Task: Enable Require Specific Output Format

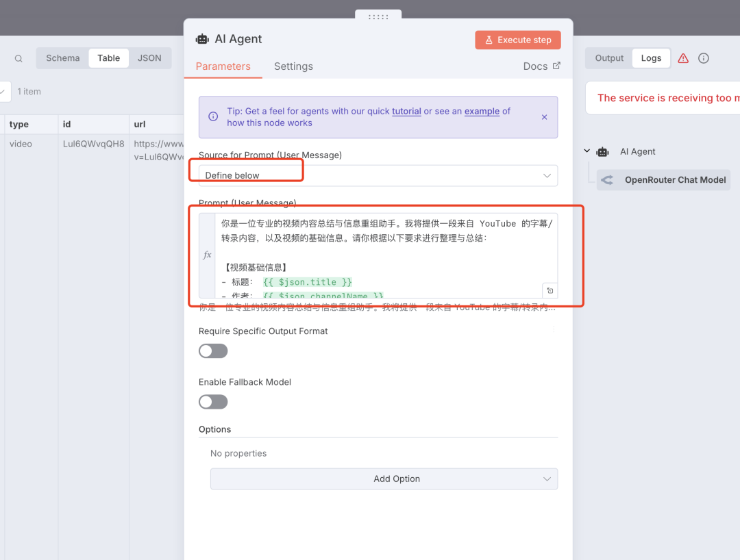Action: tap(212, 351)
